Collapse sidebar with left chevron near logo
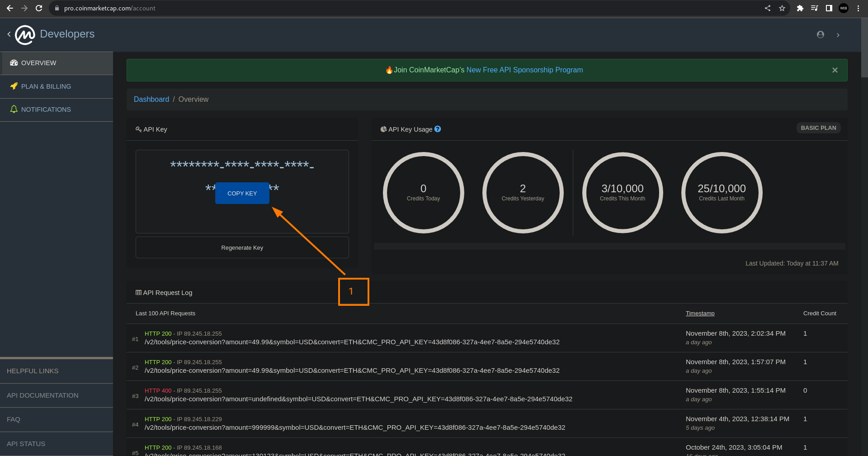 point(9,34)
